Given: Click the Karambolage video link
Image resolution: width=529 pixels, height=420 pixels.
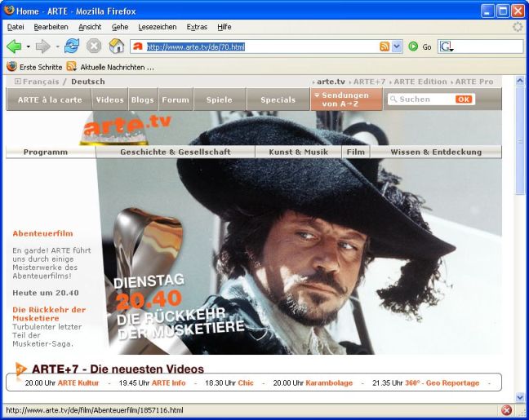Looking at the screenshot, I should pyautogui.click(x=329, y=383).
